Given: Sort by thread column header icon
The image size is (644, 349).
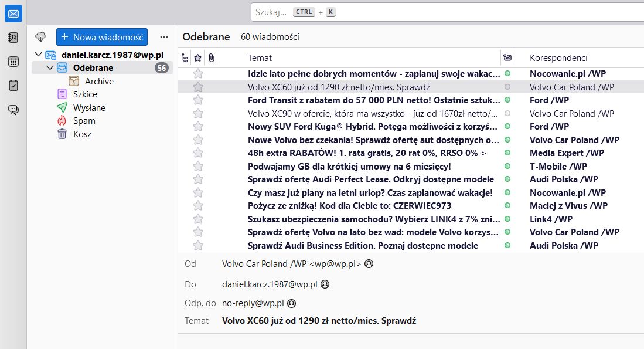Looking at the screenshot, I should coord(185,58).
